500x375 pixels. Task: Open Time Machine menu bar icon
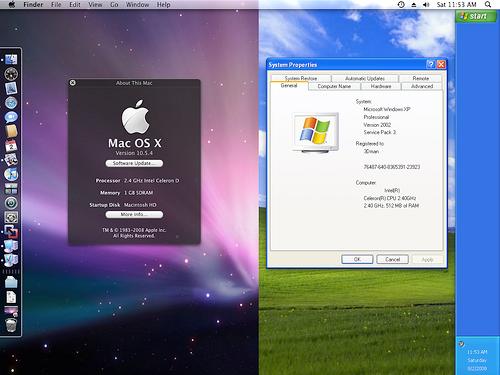point(401,5)
